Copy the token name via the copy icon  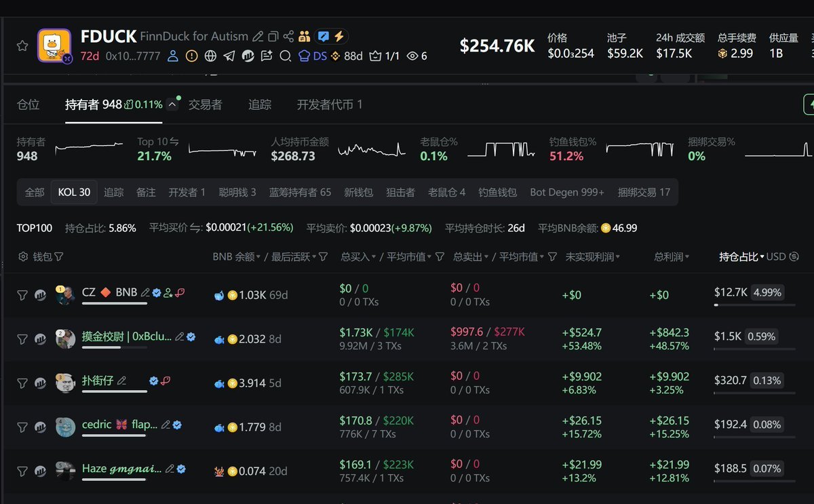pos(273,37)
